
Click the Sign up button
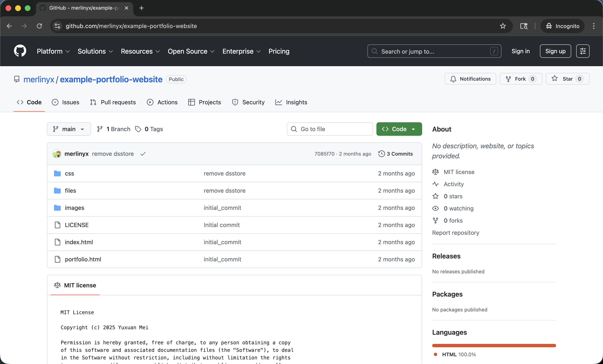[555, 51]
